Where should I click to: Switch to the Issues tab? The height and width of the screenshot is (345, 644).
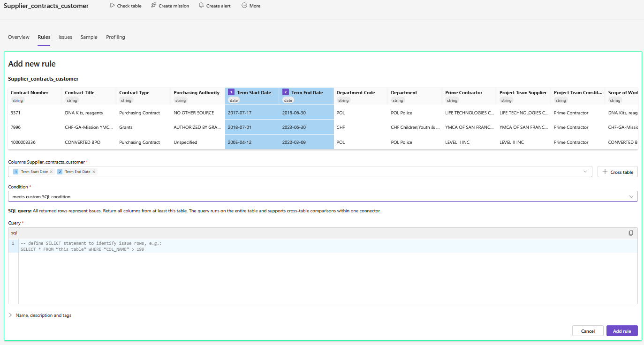[65, 37]
